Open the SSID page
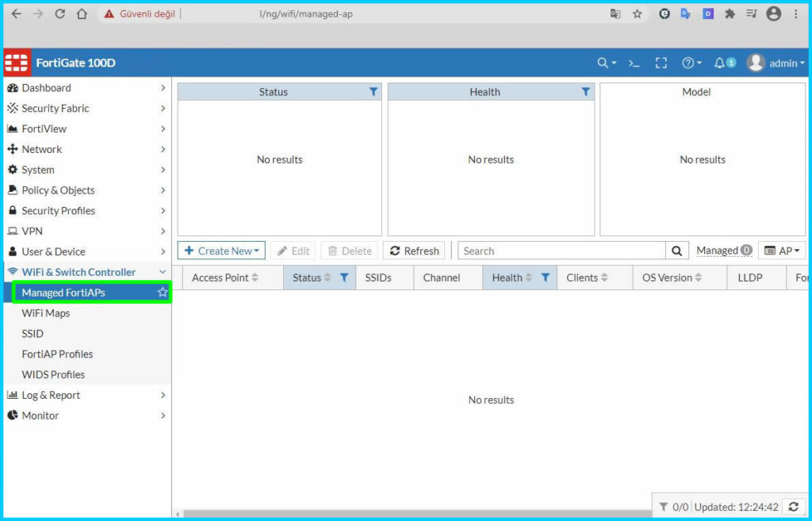Viewport: 812px width, 521px height. point(33,334)
